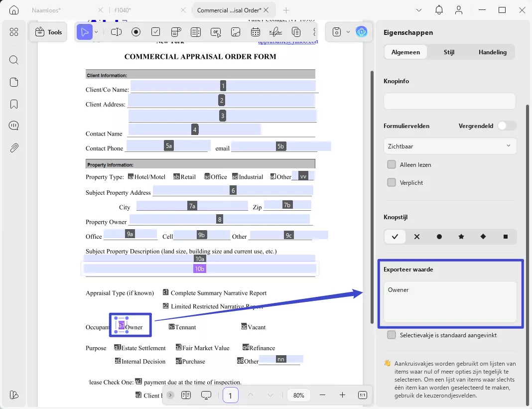
Task: Add an image field tool
Action: [x=236, y=32]
